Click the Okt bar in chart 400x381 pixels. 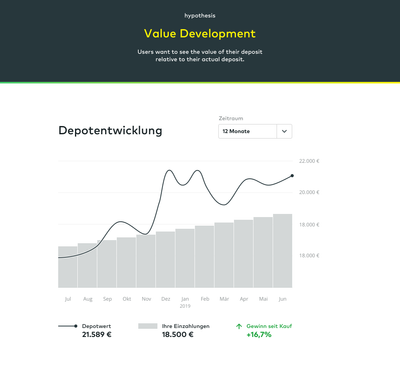pyautogui.click(x=126, y=263)
